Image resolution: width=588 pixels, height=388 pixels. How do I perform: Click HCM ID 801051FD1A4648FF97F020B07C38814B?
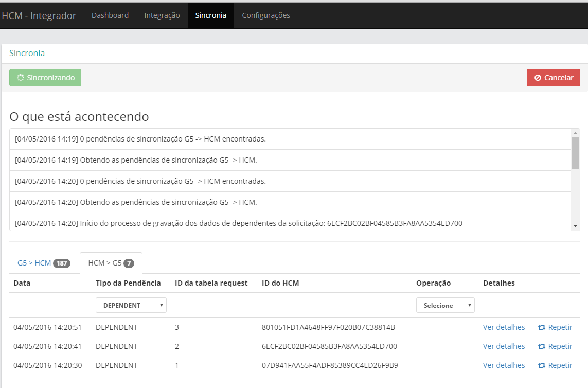329,327
